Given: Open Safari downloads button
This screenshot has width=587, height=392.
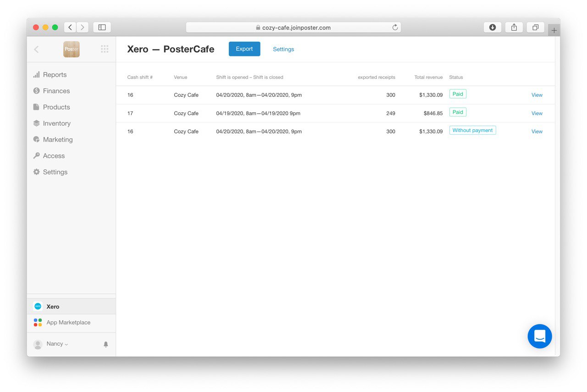Looking at the screenshot, I should click(493, 28).
